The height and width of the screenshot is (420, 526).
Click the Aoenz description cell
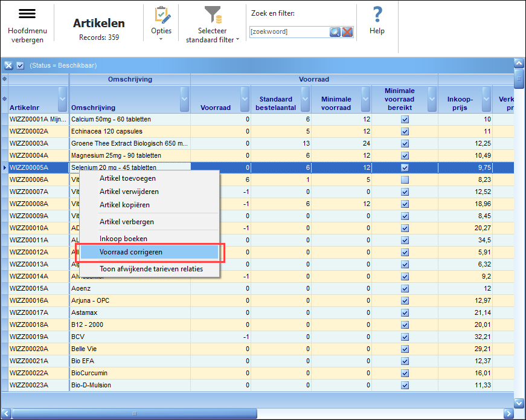[130, 288]
